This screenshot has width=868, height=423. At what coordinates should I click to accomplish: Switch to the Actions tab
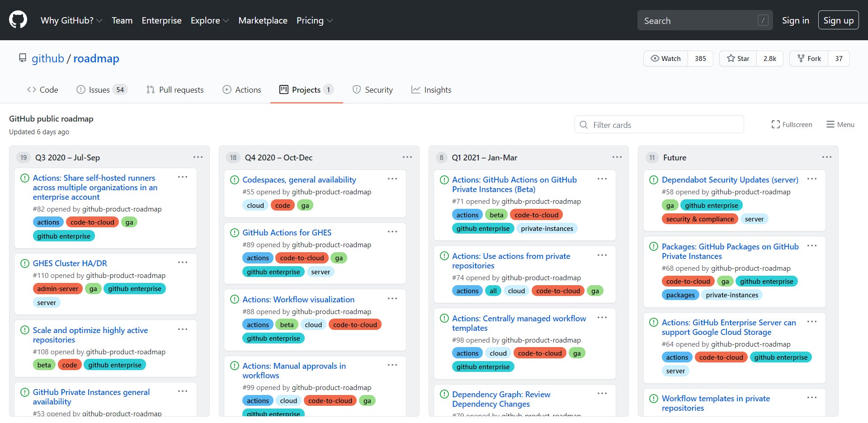(x=241, y=89)
